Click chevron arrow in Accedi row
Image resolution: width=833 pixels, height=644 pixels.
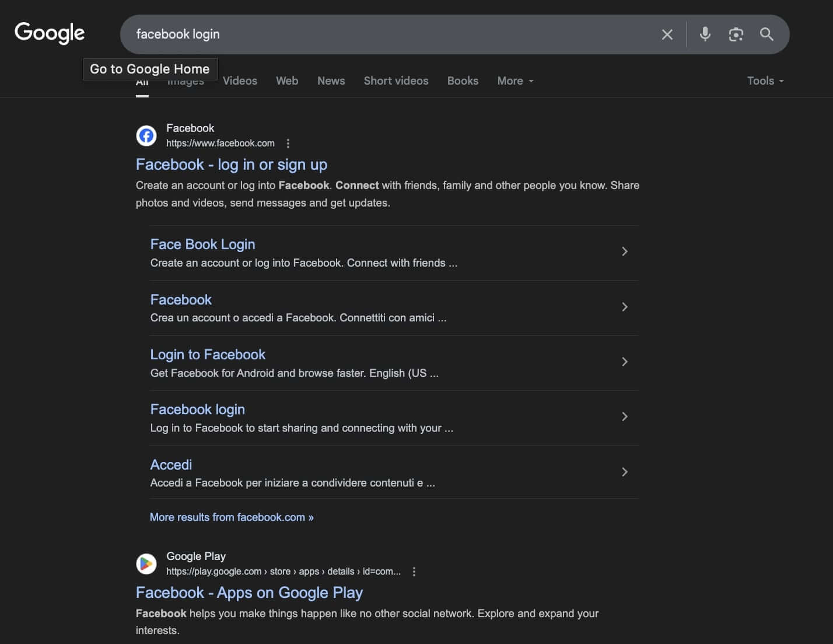(624, 472)
